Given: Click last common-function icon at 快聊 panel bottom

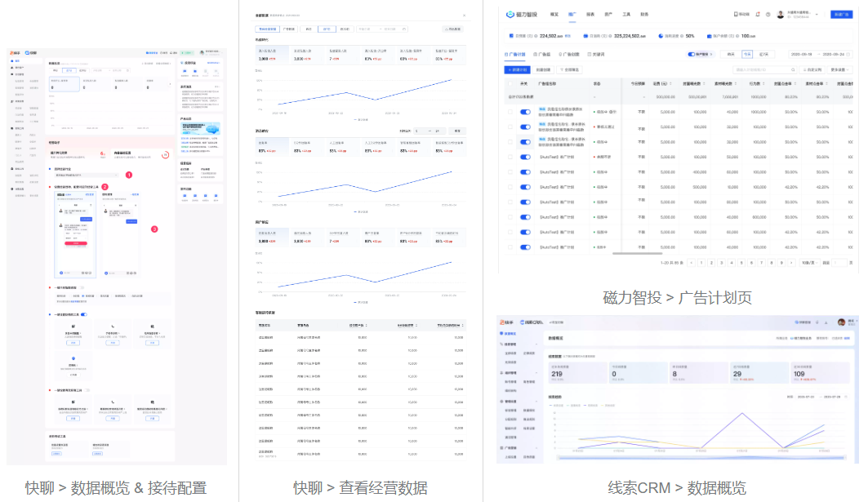Looking at the screenshot, I should (216, 195).
